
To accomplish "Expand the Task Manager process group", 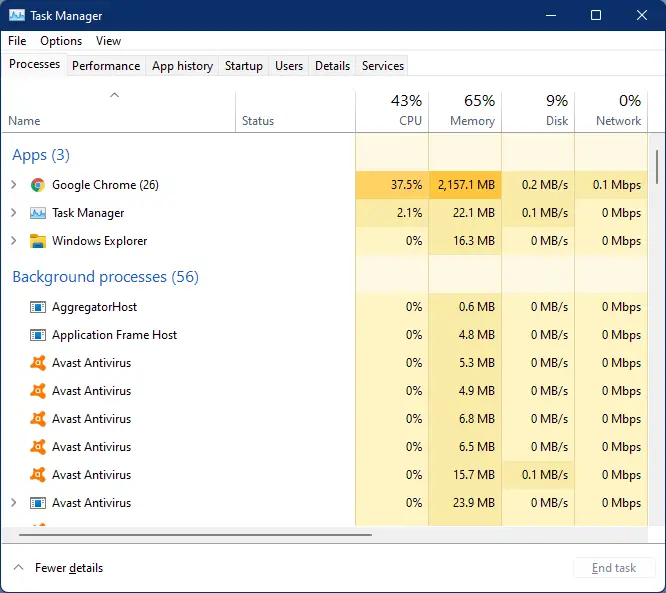I will click(14, 213).
